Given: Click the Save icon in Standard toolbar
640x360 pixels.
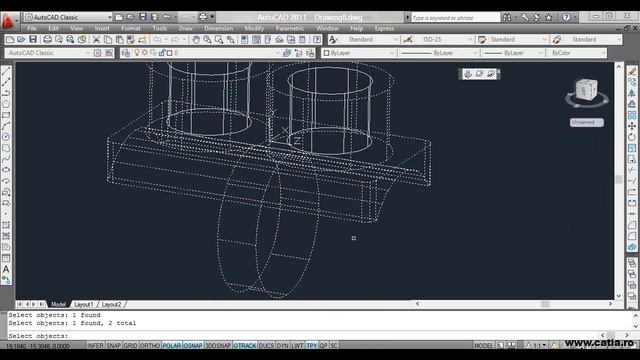Looking at the screenshot, I should click(x=33, y=40).
